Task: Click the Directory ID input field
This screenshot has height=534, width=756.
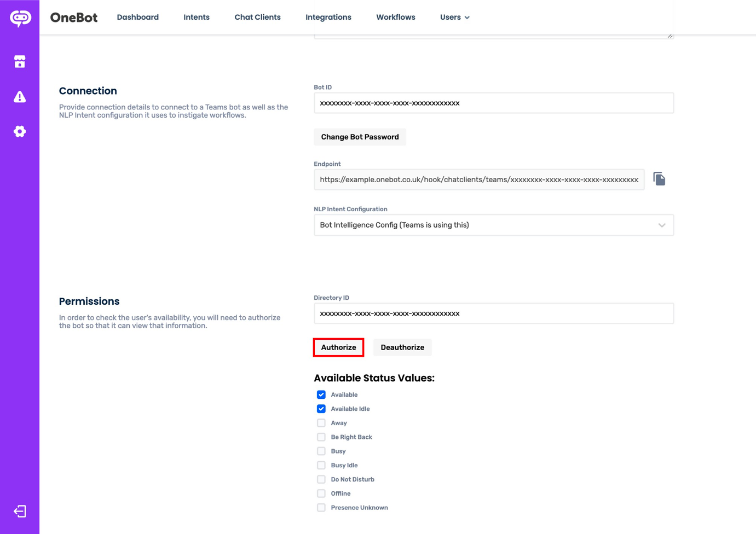Action: pyautogui.click(x=494, y=314)
